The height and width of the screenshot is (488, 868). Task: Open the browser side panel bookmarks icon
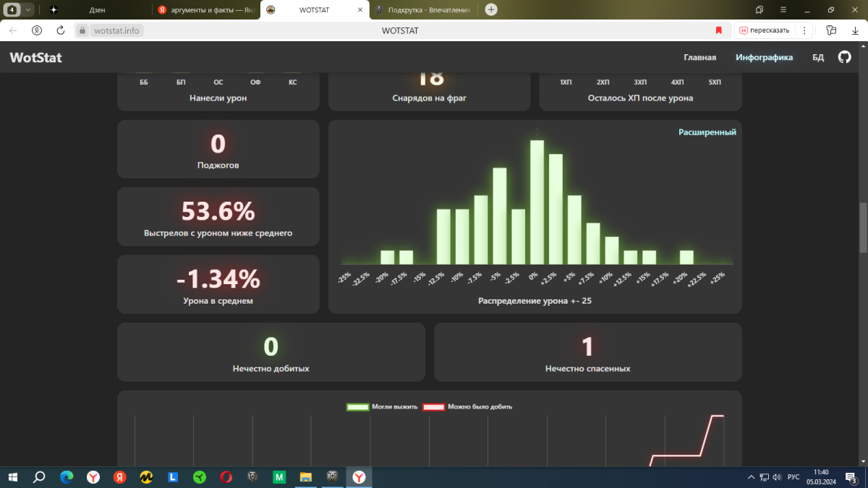[759, 9]
